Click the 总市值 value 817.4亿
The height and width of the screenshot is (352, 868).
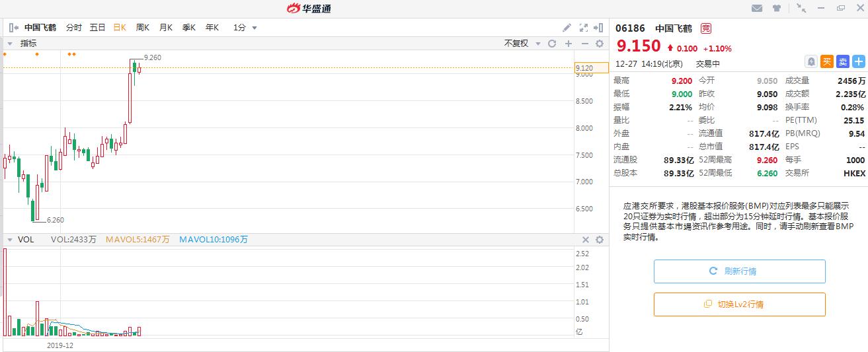tap(764, 147)
